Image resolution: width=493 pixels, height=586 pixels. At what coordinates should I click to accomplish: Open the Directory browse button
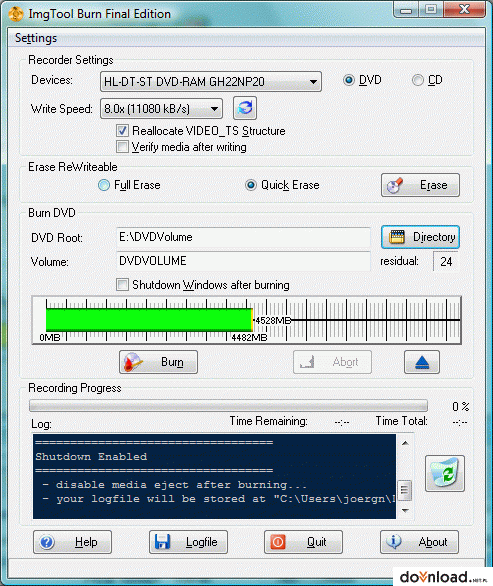pos(420,237)
